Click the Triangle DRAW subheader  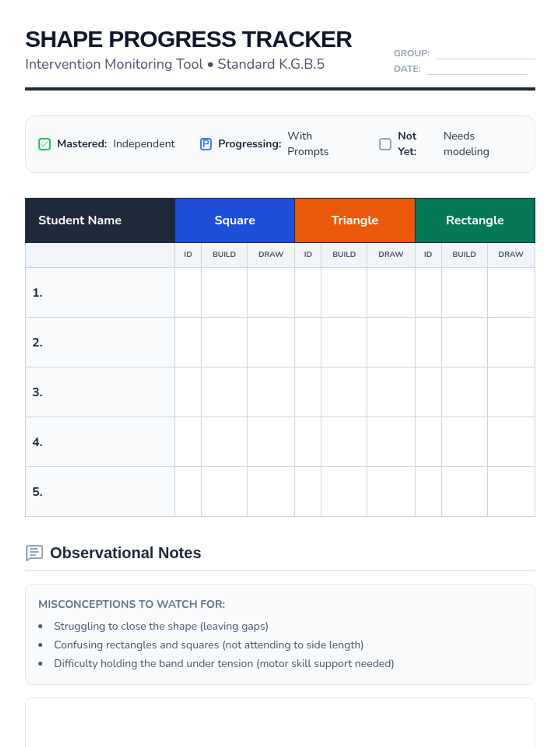pos(391,254)
